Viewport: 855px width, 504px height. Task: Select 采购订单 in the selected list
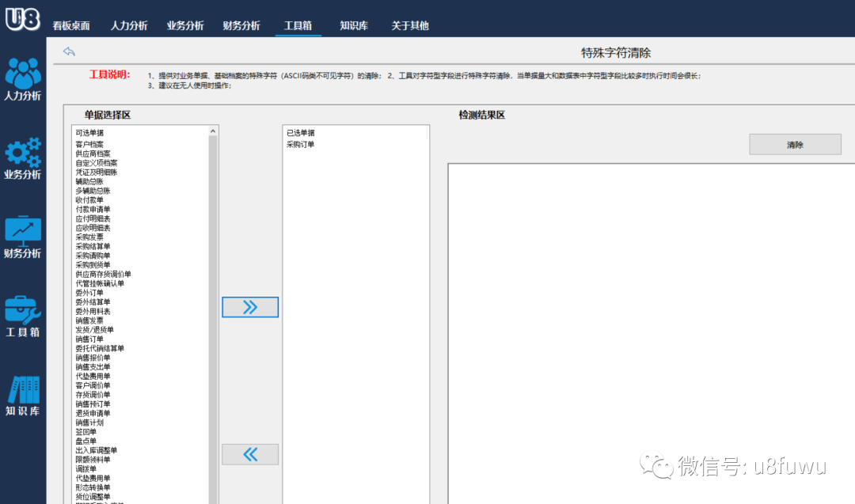(x=301, y=145)
